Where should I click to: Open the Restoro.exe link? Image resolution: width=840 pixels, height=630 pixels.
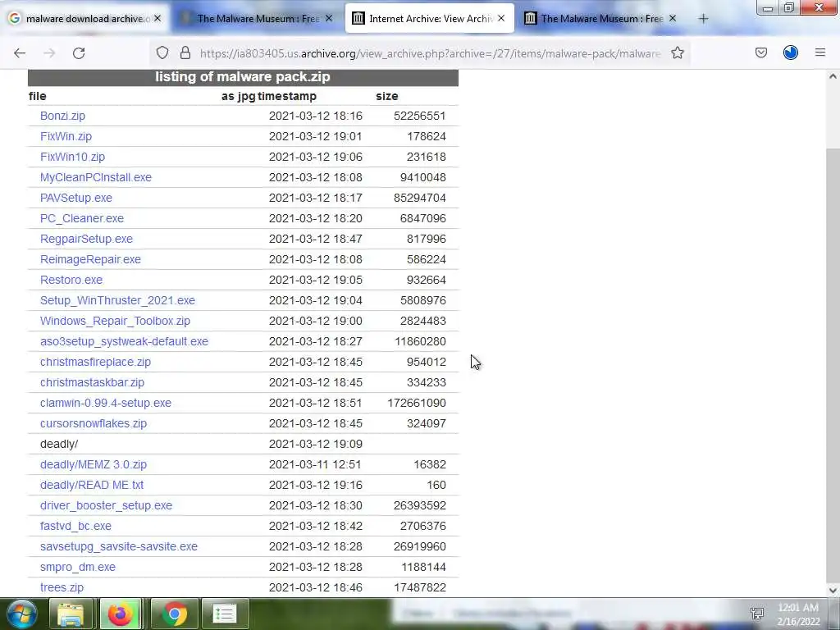[71, 280]
